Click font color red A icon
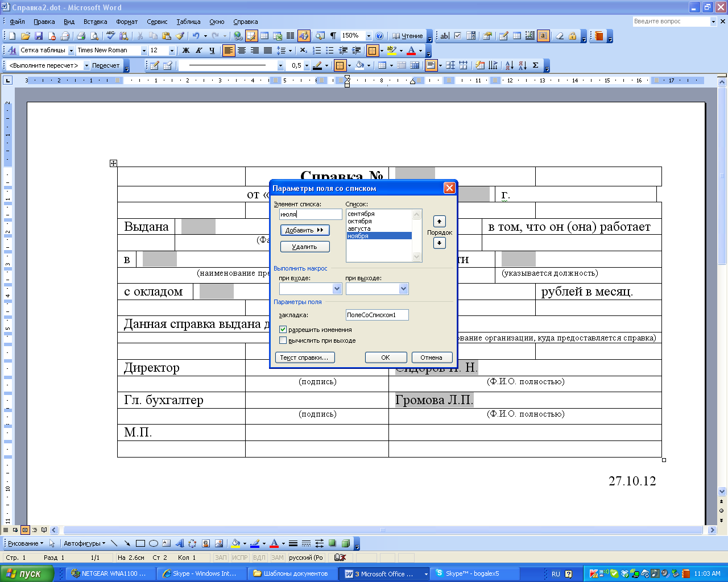 [x=411, y=51]
